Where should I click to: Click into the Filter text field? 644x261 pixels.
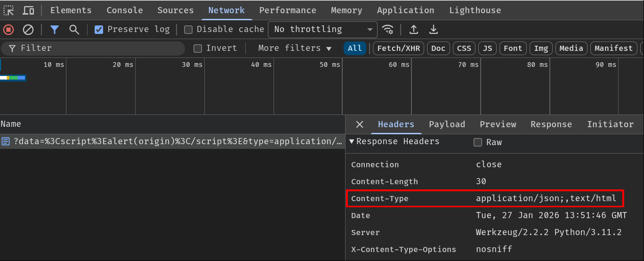(x=99, y=48)
